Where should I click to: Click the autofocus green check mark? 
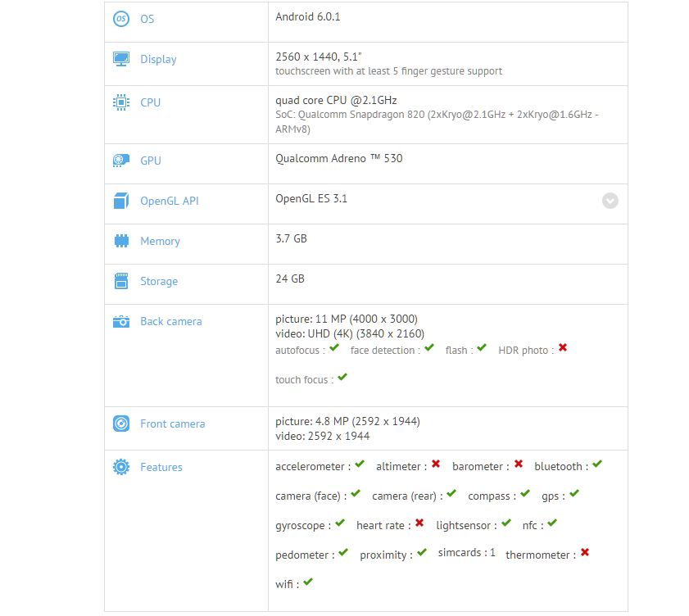point(334,348)
